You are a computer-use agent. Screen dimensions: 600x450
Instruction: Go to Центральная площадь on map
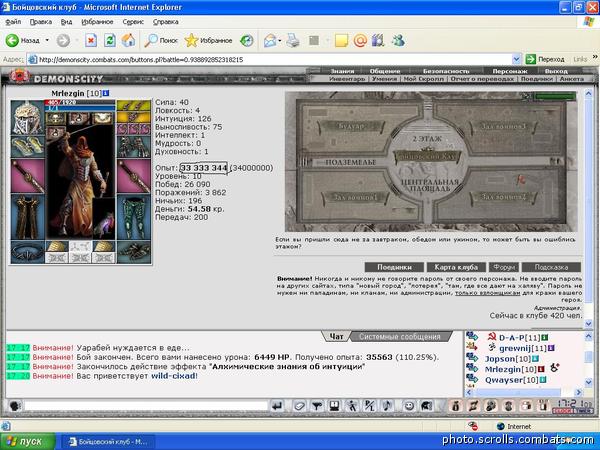(429, 185)
